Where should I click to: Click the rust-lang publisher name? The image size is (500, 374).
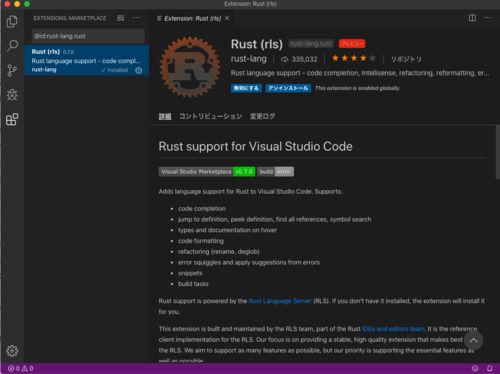click(249, 59)
